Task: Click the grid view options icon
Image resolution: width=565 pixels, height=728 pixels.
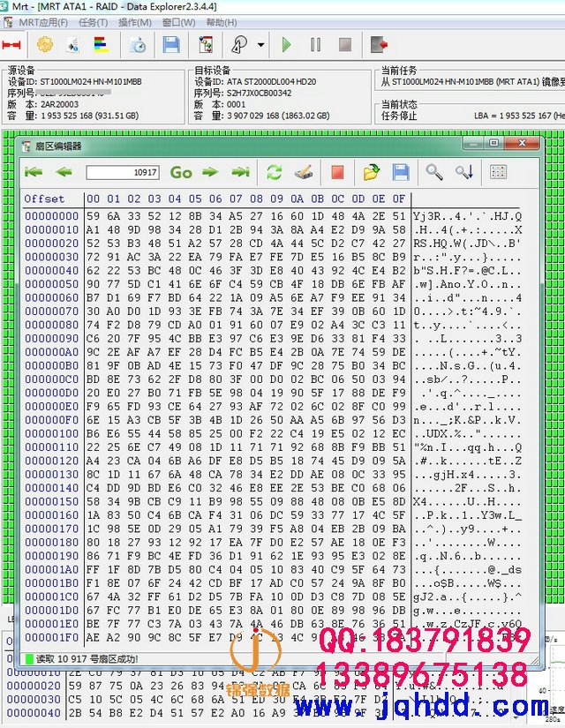Action: click(498, 172)
